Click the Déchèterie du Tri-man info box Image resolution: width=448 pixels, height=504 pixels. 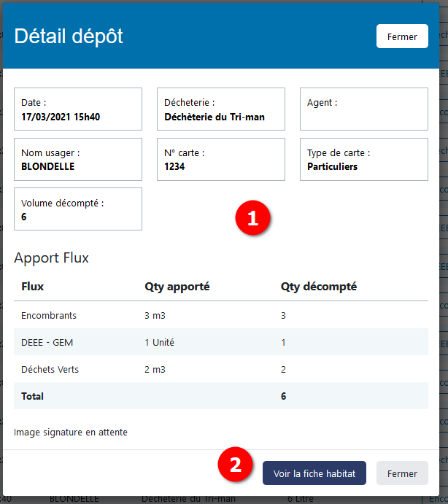(221, 109)
